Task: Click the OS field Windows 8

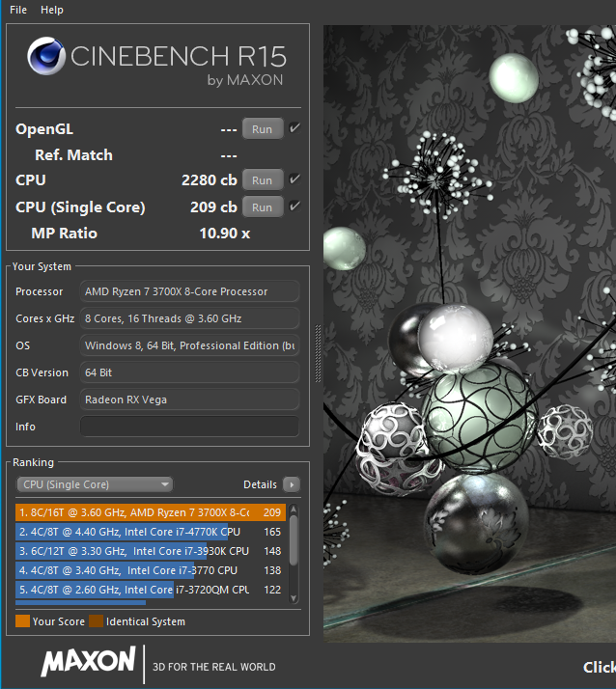Action: click(x=189, y=345)
